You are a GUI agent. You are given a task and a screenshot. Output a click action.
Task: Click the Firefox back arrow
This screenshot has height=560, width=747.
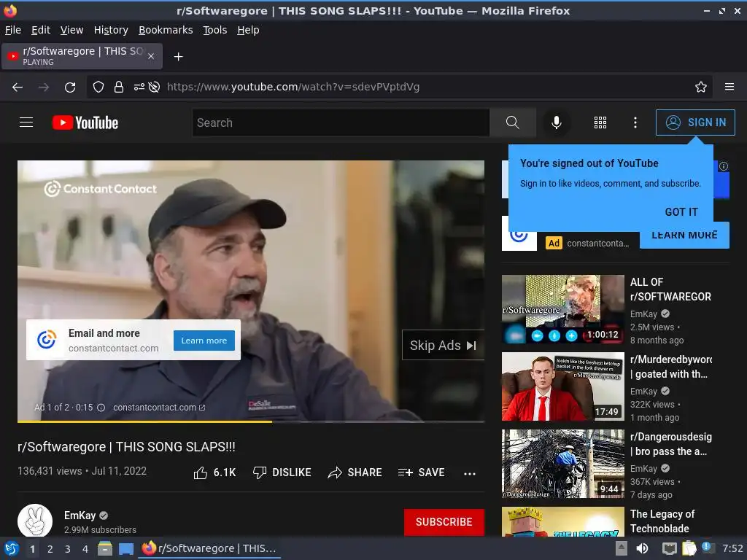18,87
